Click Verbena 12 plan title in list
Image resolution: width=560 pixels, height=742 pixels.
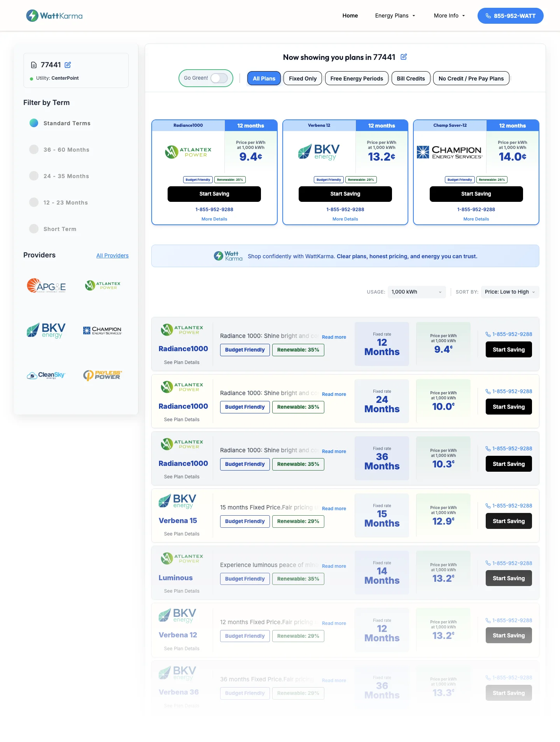(x=178, y=635)
